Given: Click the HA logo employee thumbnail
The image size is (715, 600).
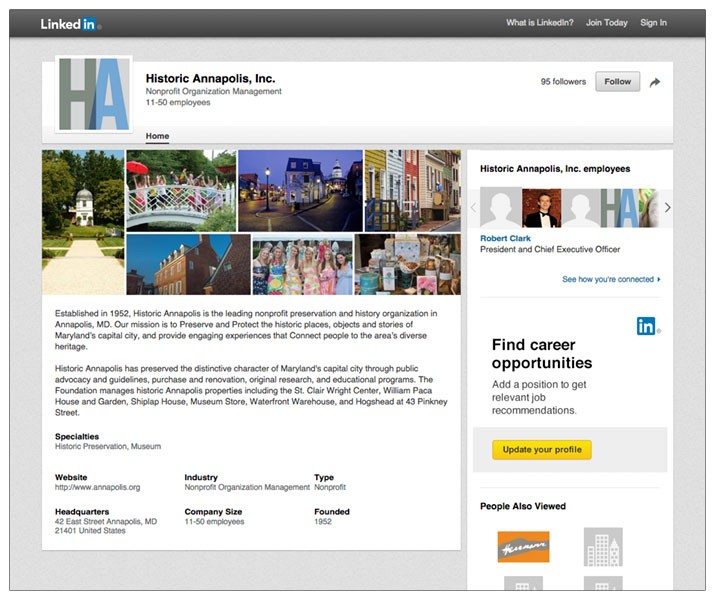Looking at the screenshot, I should click(620, 208).
